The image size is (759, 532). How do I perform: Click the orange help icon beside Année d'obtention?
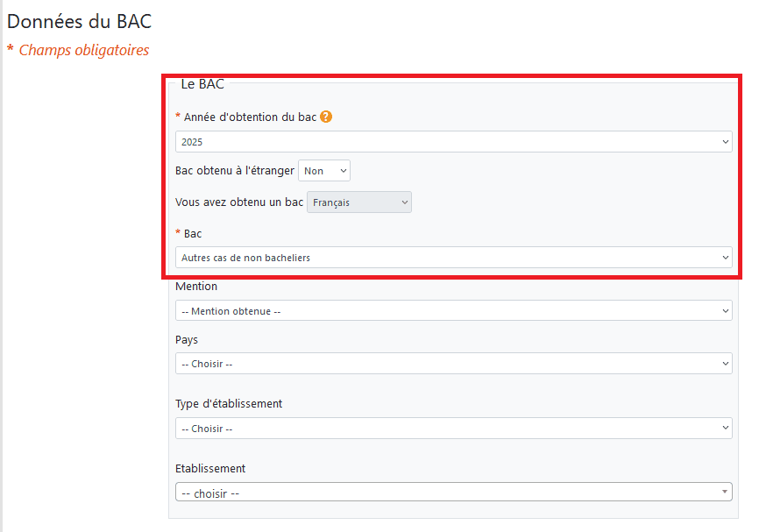tap(326, 117)
